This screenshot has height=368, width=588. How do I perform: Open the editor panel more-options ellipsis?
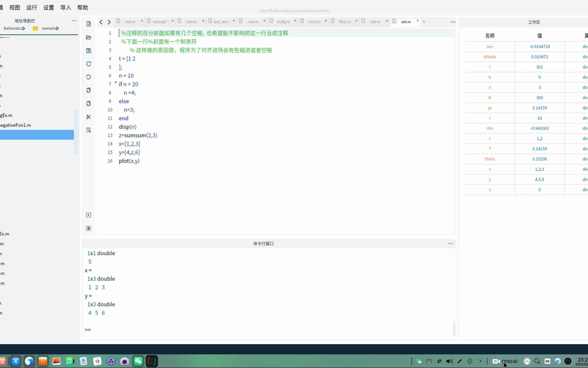pyautogui.click(x=453, y=22)
